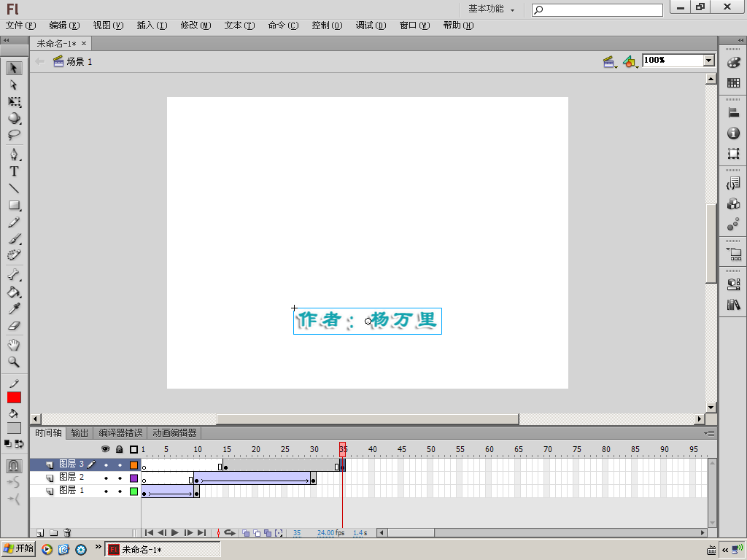Open the Info panel icon
The width and height of the screenshot is (747, 560).
point(733,133)
